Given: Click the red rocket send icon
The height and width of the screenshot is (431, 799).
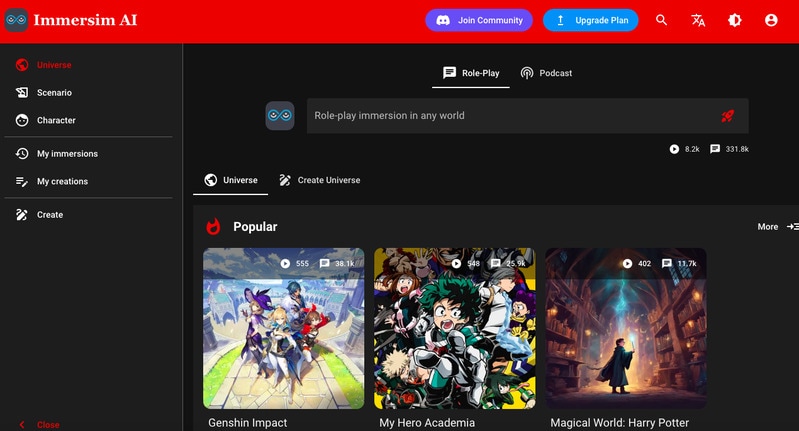Looking at the screenshot, I should tap(728, 116).
